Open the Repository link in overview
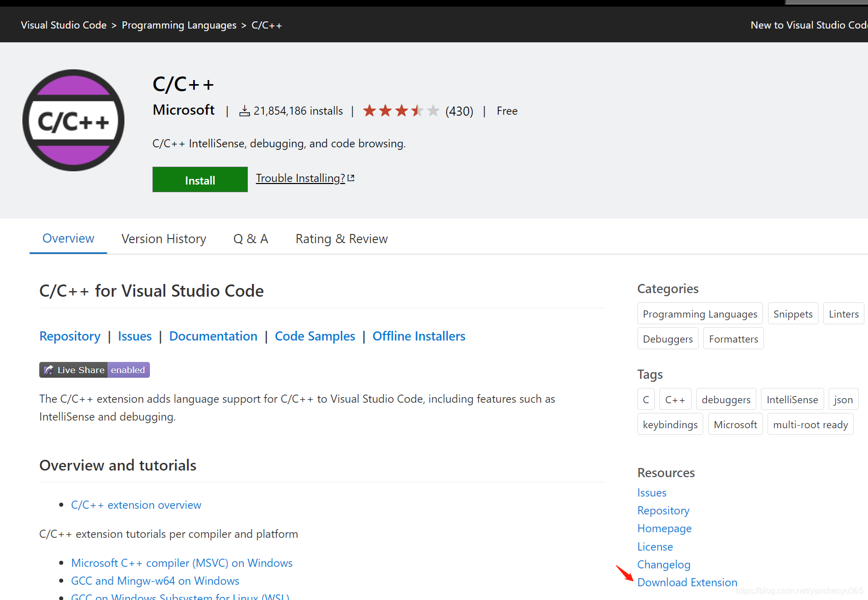This screenshot has width=868, height=600. 70,336
